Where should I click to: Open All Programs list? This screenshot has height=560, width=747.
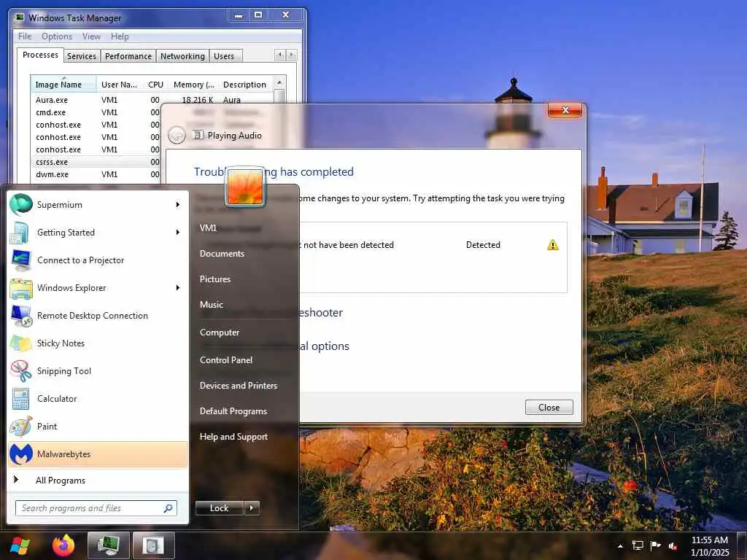tap(61, 481)
